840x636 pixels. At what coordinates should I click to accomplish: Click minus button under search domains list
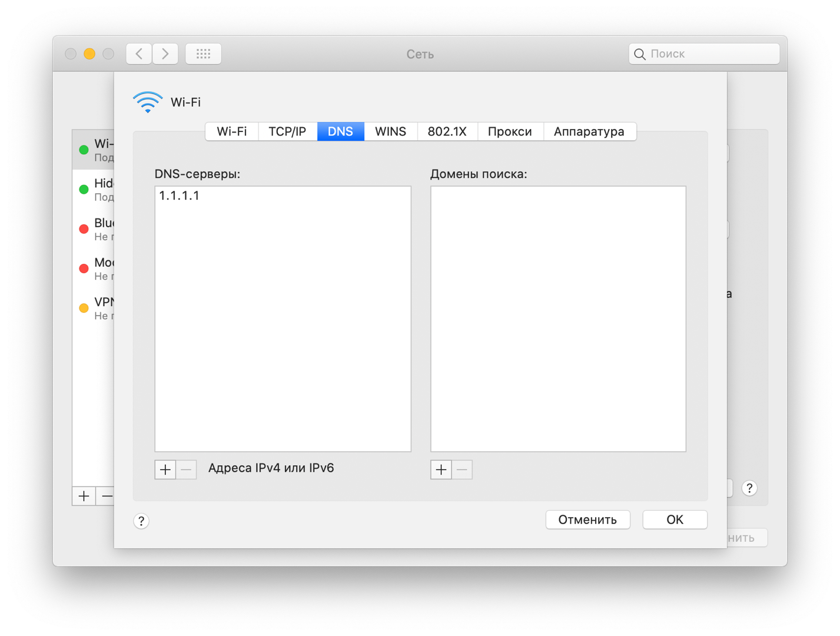462,469
